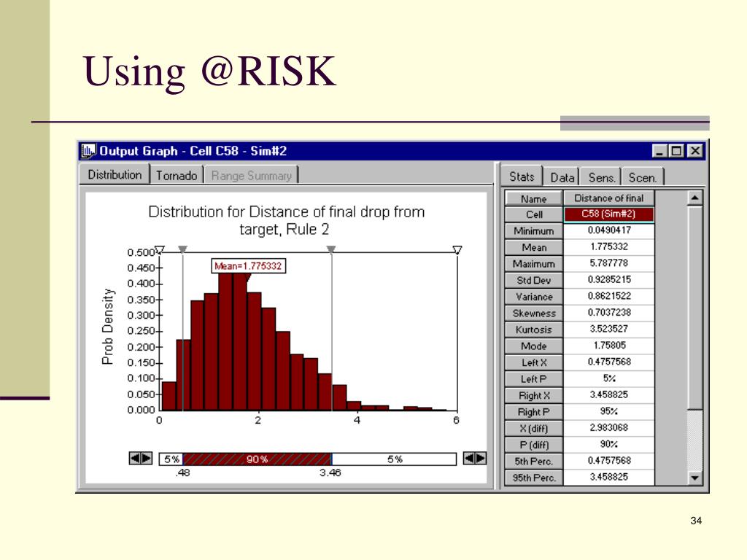747x560 pixels.
Task: Click the Std Dev value 0.9285215
Action: coord(609,279)
